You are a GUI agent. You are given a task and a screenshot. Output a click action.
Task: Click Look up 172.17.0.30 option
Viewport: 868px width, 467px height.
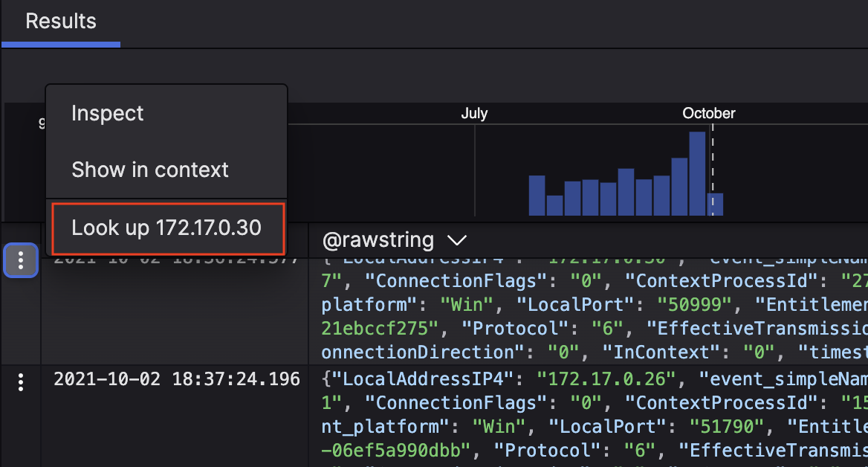click(x=166, y=228)
